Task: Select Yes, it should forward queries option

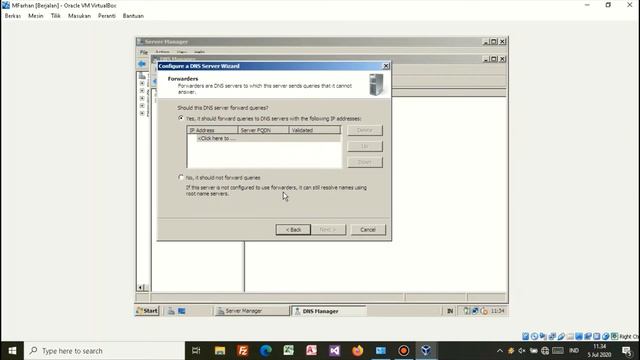Action: [x=181, y=118]
